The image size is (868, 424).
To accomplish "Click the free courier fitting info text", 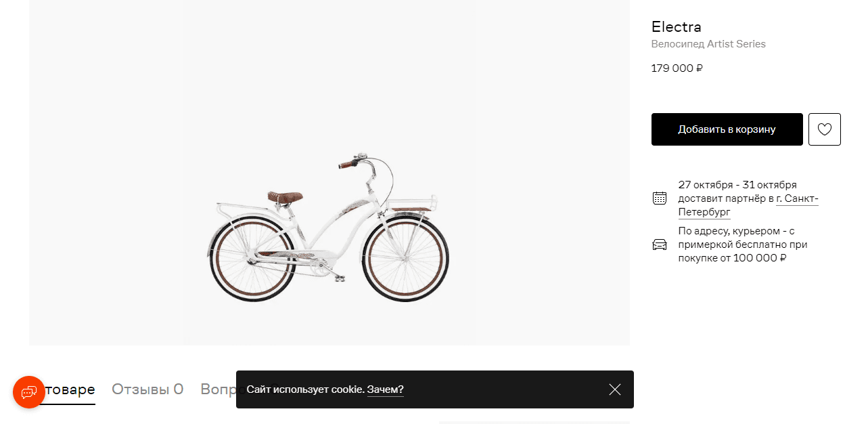I will coord(743,245).
